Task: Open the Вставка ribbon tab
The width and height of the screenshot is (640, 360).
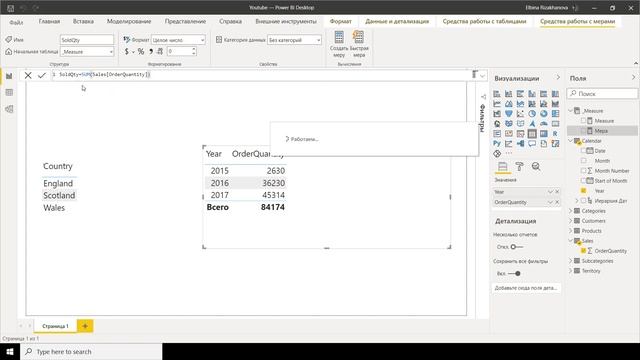Action: pos(83,21)
